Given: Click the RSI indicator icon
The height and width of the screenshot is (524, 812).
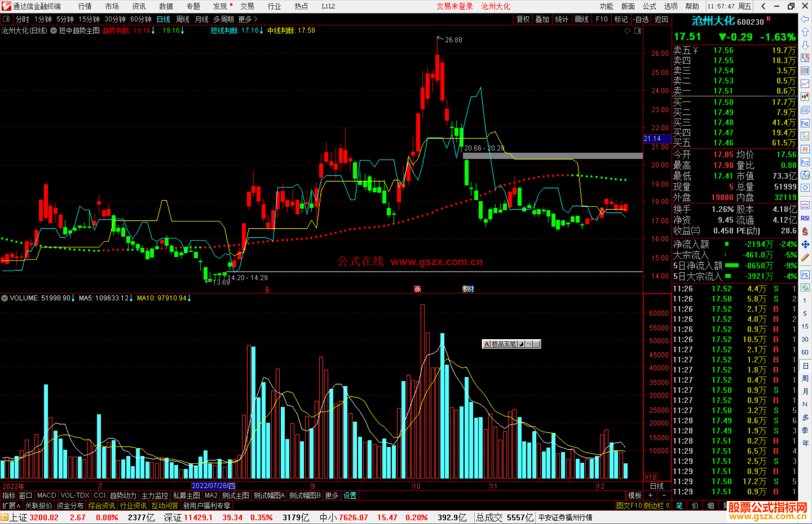Looking at the screenshot, I should coord(805,218).
